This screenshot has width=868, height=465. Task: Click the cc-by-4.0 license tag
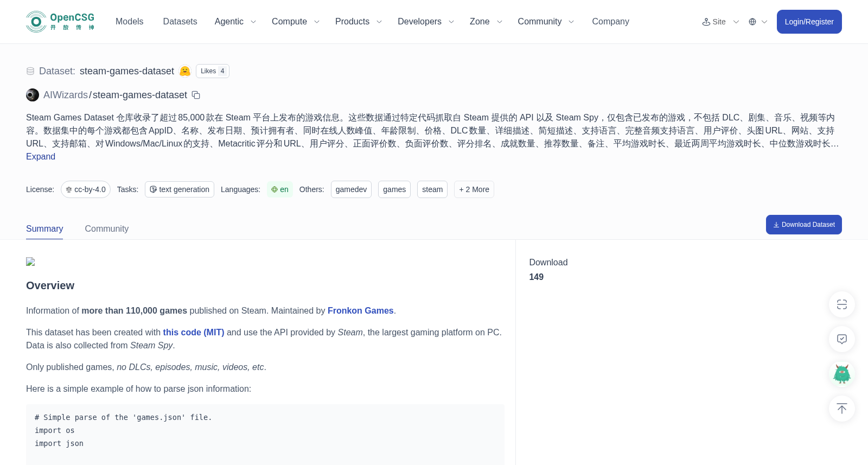[86, 189]
